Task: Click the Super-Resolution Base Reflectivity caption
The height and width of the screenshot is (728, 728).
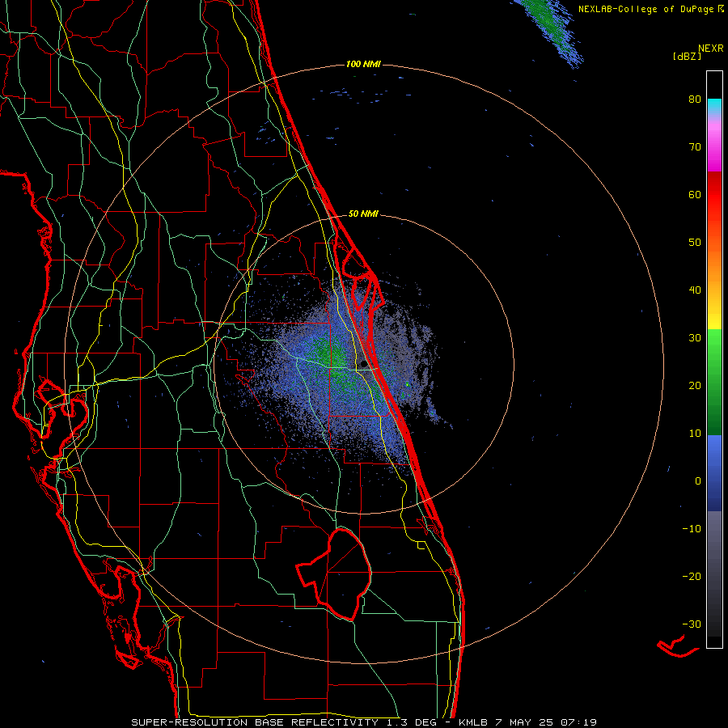Action: tap(363, 722)
